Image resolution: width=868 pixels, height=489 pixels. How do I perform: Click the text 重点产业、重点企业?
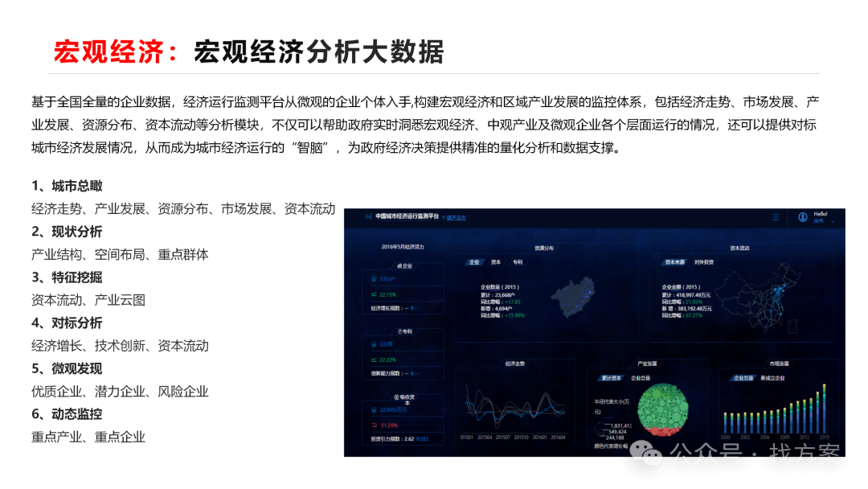pos(88,437)
